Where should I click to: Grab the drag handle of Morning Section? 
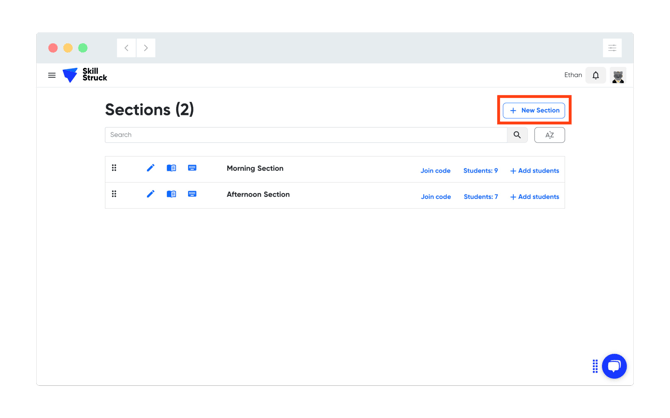coord(114,168)
